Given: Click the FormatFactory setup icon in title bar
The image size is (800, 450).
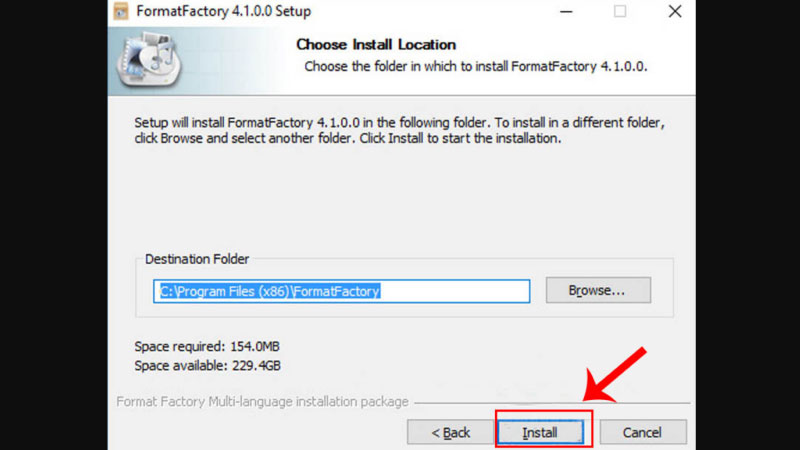Looking at the screenshot, I should coord(121,11).
